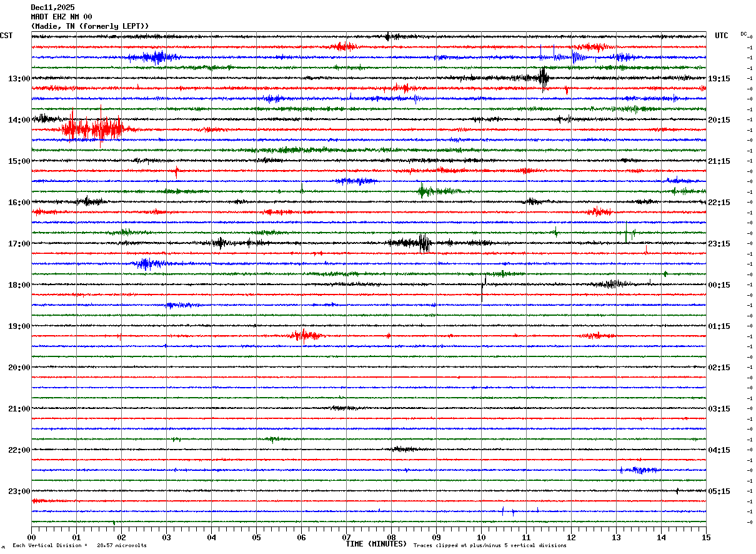Image resolution: width=756 pixels, height=554 pixels.
Task: Select the '20:00' CST hour label
Action: [19, 368]
